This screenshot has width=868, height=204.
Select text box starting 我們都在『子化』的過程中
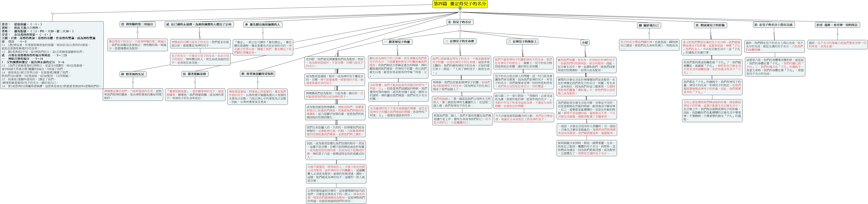pos(712,87)
